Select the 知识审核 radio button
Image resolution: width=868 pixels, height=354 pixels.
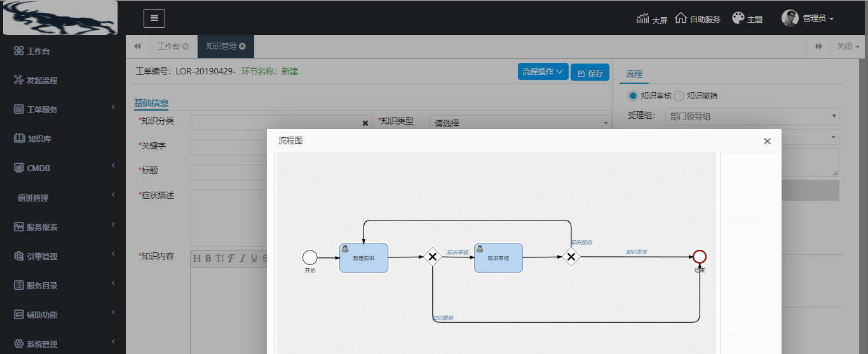pyautogui.click(x=632, y=96)
